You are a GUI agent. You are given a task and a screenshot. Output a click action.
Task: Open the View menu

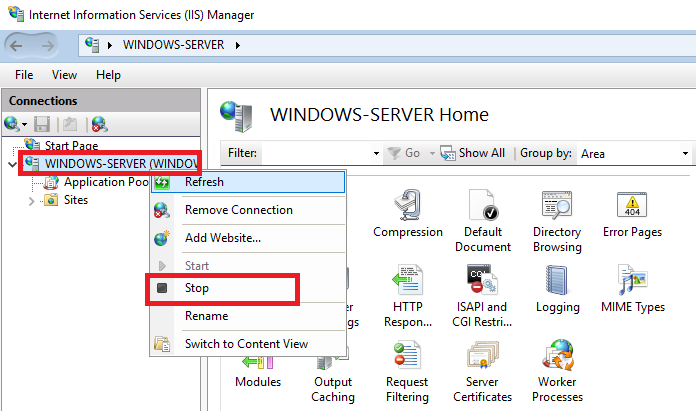click(64, 75)
